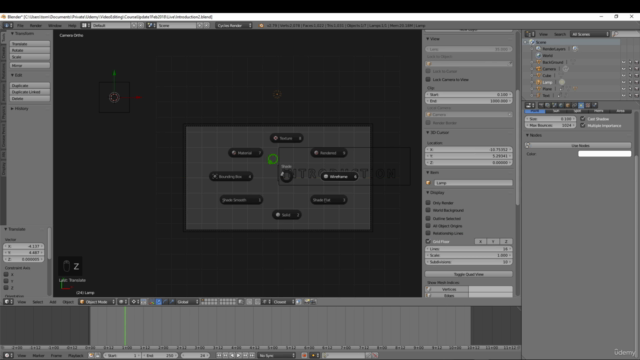The height and width of the screenshot is (360, 640).
Task: Open the Help menu
Action: click(x=72, y=25)
